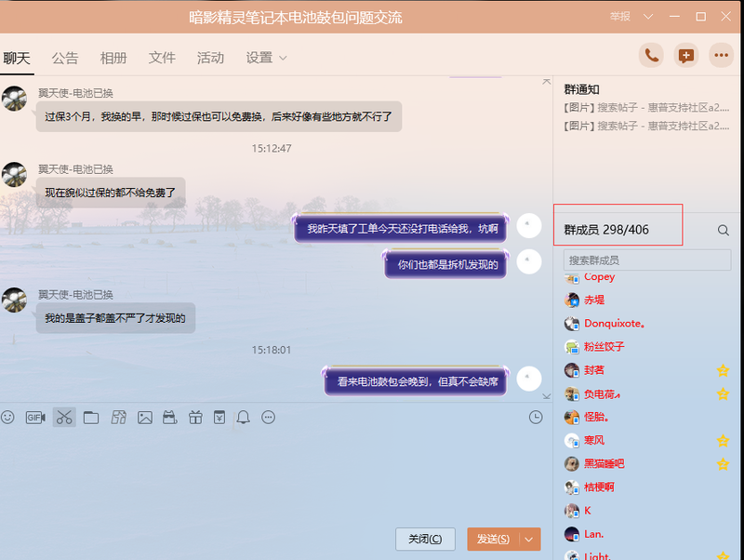
Task: Open the 相册 tab
Action: pos(113,58)
